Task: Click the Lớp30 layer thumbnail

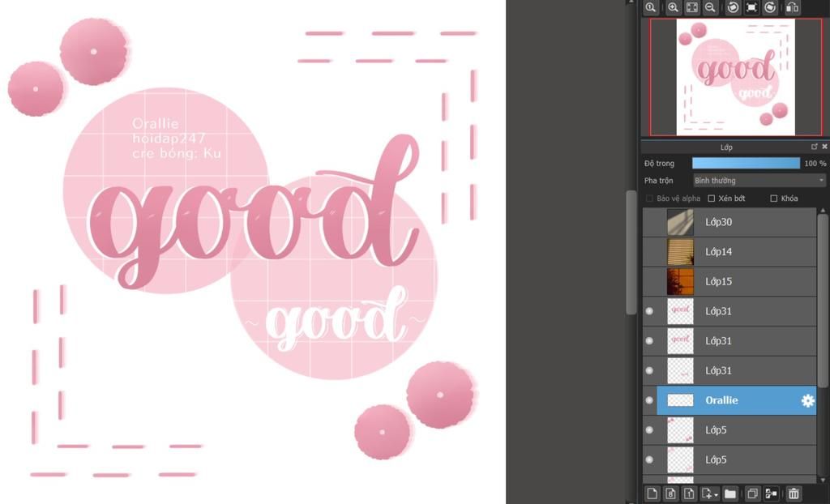Action: click(680, 222)
